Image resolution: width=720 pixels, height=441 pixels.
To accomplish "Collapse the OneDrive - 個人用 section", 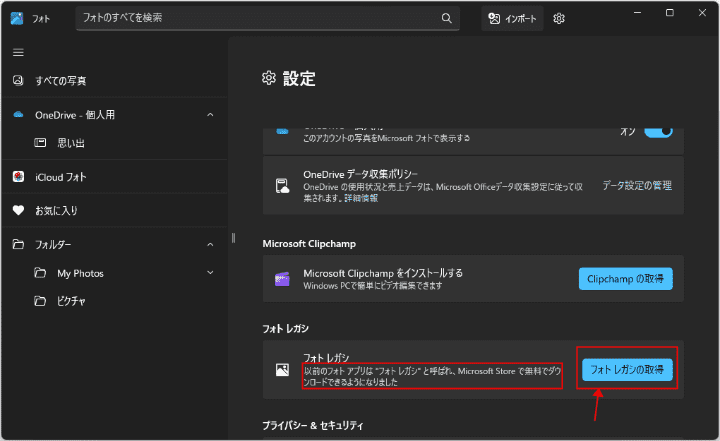I will click(210, 115).
